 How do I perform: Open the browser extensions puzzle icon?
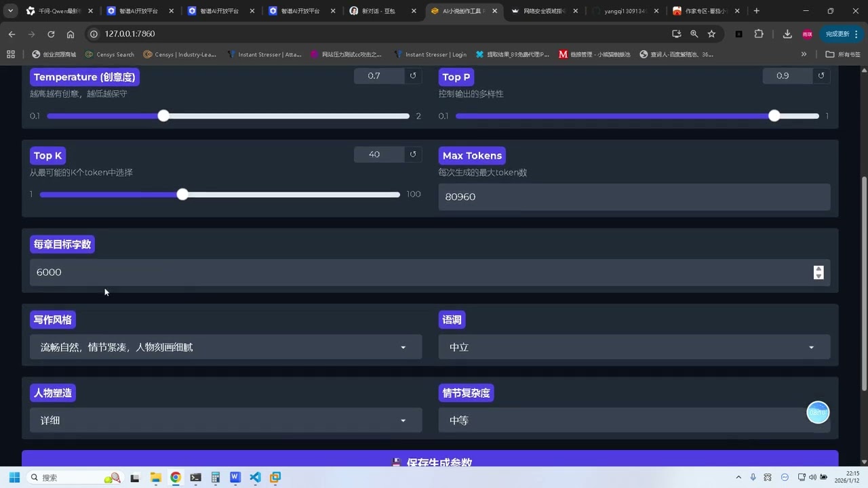click(759, 34)
